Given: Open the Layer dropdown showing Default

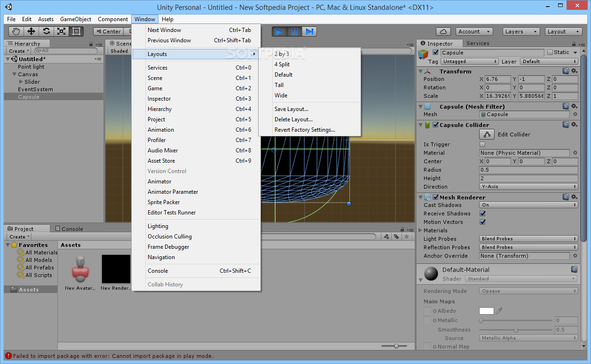Looking at the screenshot, I should pyautogui.click(x=549, y=62).
